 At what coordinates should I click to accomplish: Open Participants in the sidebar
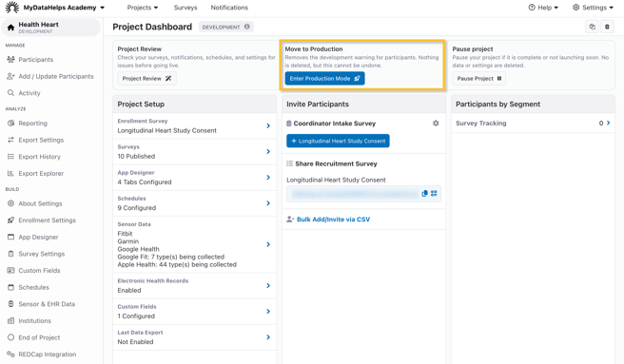pyautogui.click(x=36, y=60)
